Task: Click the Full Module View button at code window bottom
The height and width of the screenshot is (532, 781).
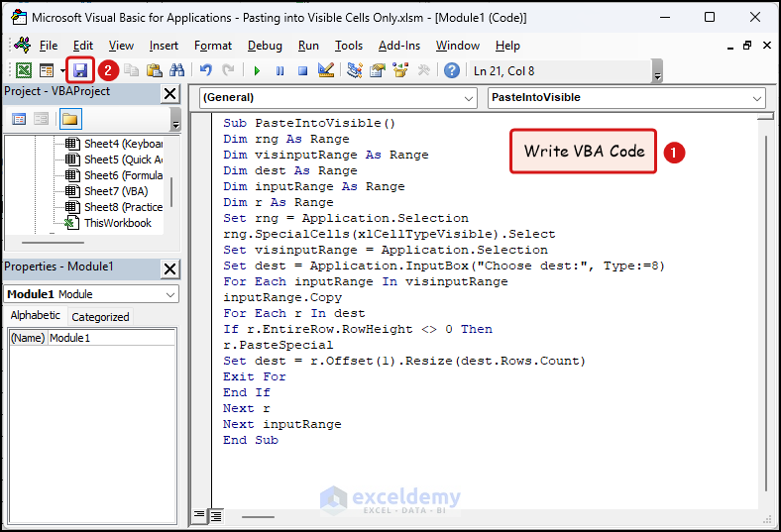Action: pos(216,516)
